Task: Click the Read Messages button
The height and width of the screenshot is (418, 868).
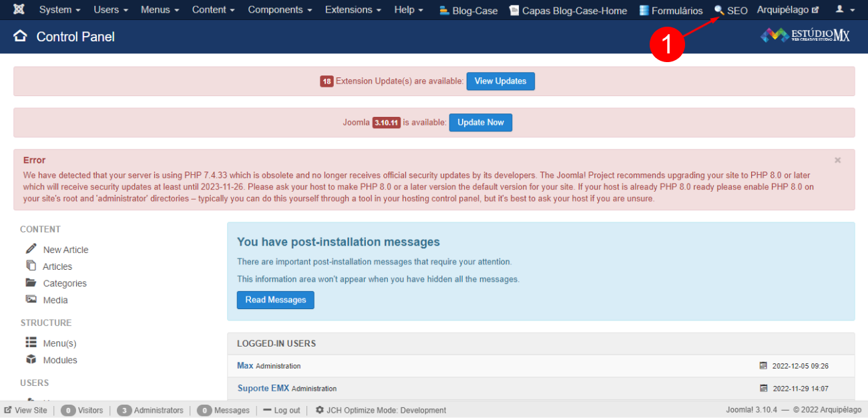Action: click(x=275, y=300)
